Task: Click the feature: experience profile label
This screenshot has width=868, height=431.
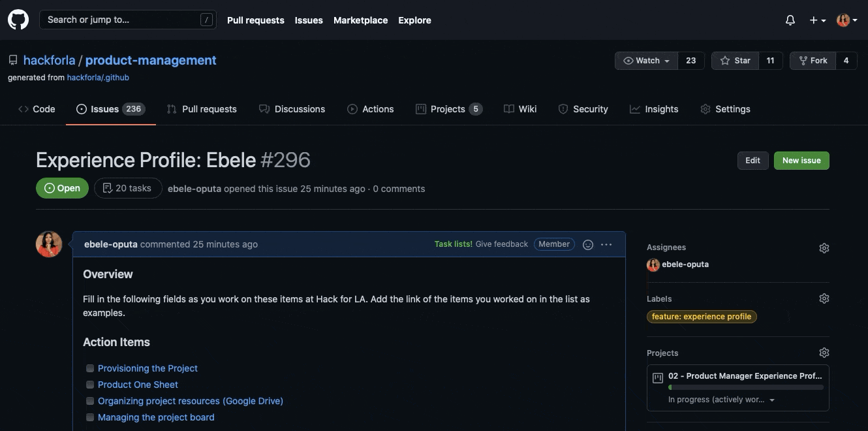Action: [x=702, y=317]
